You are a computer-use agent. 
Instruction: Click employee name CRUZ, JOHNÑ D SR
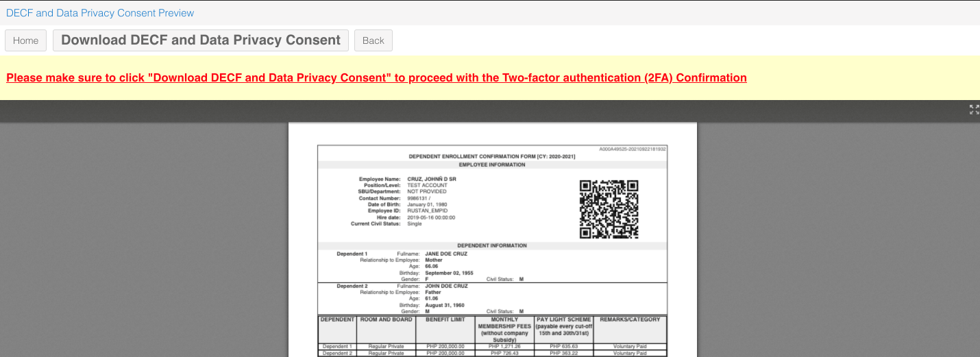432,179
